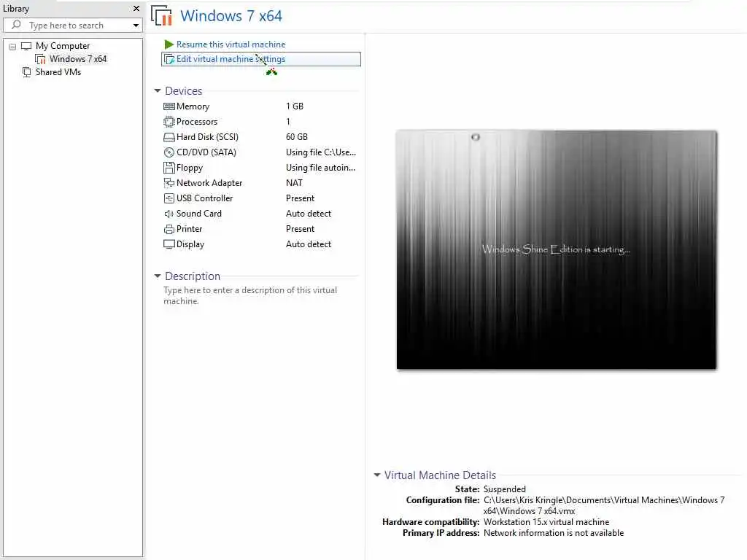
Task: Click the Memory device label
Action: (193, 106)
